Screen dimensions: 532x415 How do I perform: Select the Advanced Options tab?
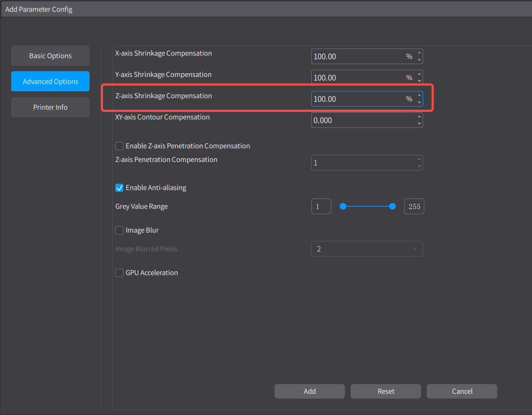point(50,81)
